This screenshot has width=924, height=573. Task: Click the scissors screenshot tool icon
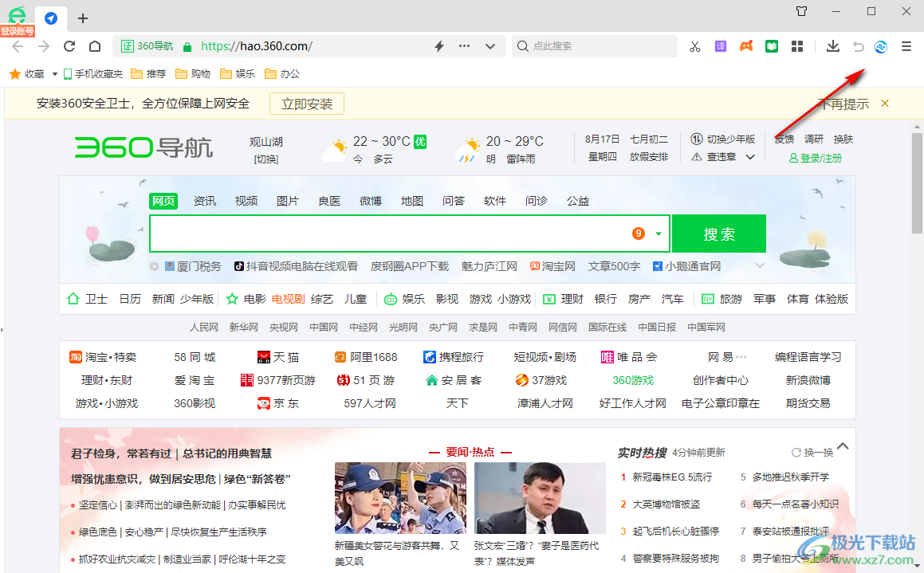694,46
